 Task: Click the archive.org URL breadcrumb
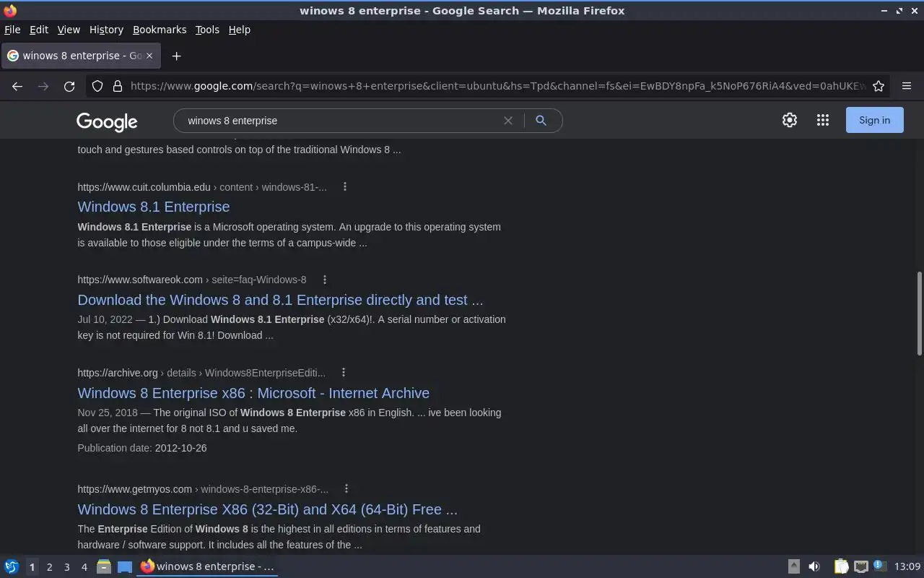click(201, 373)
